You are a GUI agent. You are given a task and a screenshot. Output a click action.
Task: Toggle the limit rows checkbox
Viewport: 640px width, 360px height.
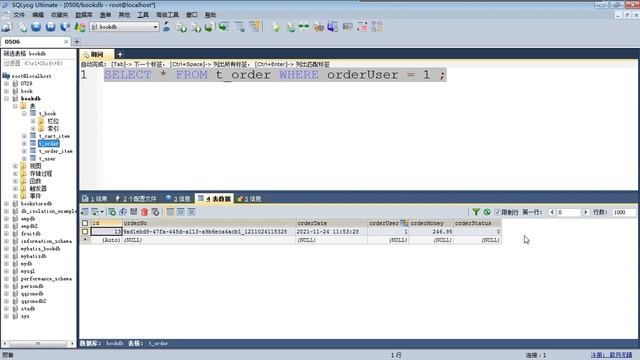point(497,212)
